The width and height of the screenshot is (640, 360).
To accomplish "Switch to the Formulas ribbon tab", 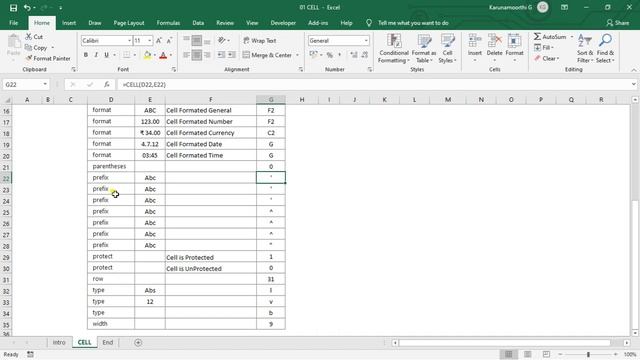I will [x=168, y=23].
